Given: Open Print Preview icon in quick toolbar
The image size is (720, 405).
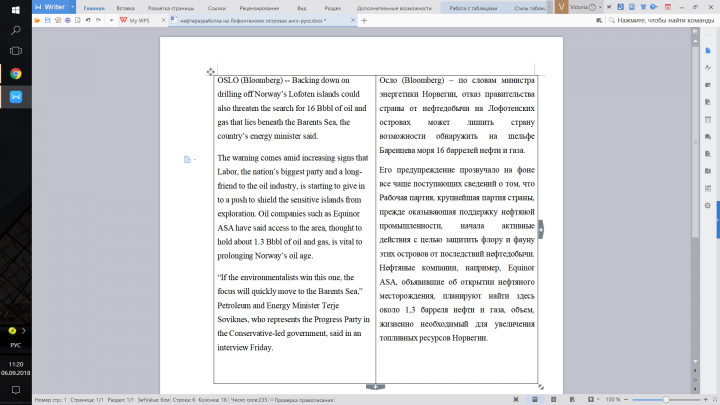Looking at the screenshot, I should pyautogui.click(x=78, y=21).
